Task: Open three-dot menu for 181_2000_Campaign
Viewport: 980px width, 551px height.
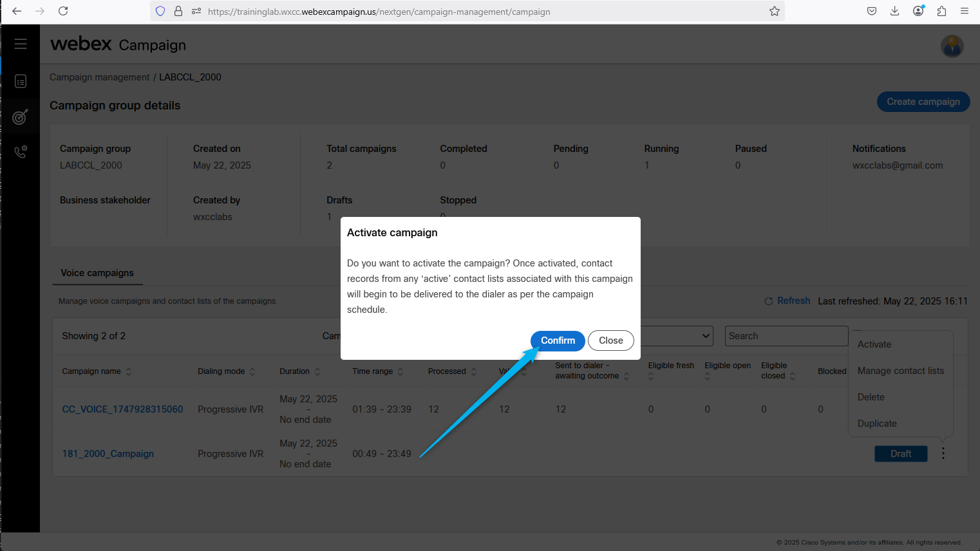Action: coord(943,454)
